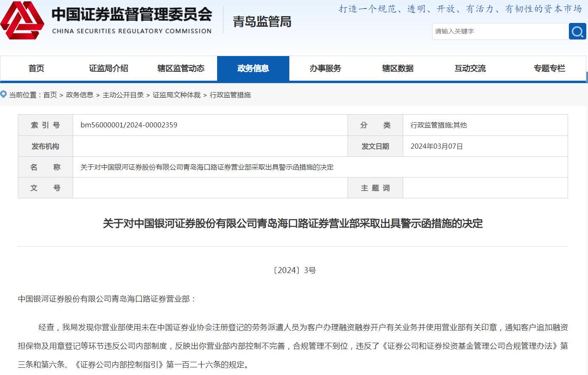588x375 pixels.
Task: Go to 行政监管措施 in the breadcrumb
Action: (x=230, y=95)
